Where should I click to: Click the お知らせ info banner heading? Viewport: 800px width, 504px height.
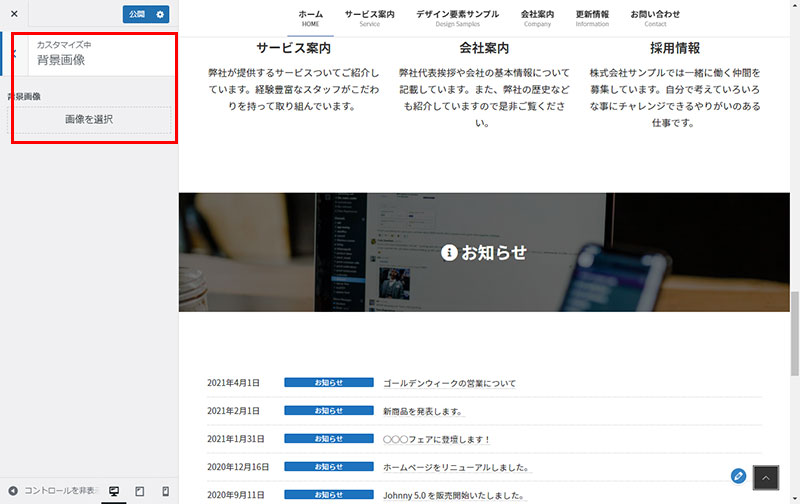click(484, 253)
